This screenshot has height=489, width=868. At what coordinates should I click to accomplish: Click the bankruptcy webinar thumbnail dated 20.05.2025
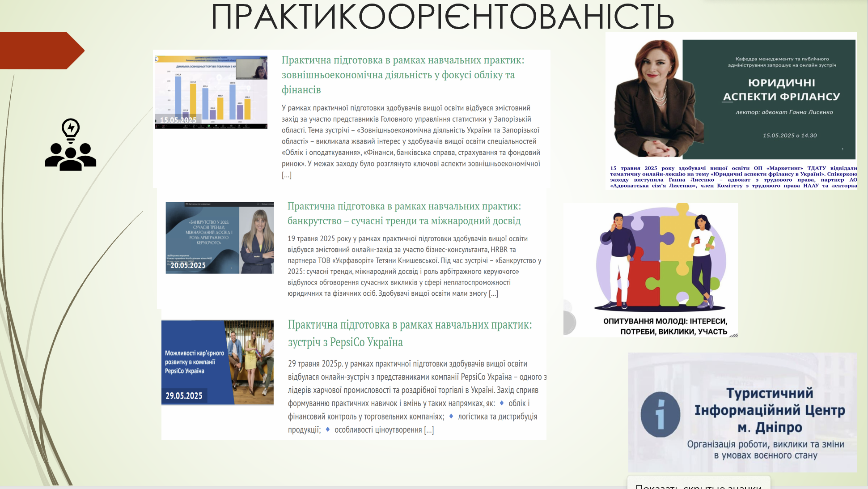pyautogui.click(x=220, y=237)
